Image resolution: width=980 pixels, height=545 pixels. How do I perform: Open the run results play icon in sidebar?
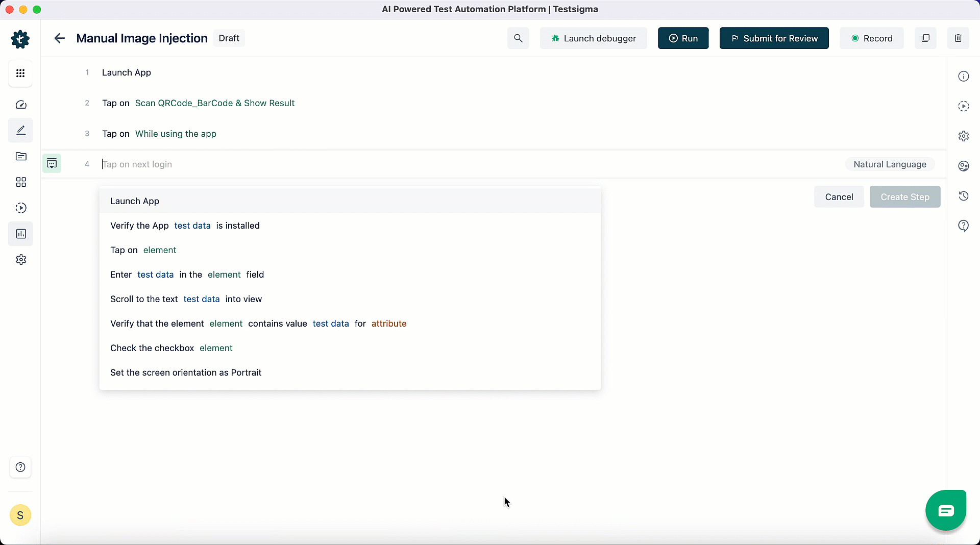click(20, 208)
